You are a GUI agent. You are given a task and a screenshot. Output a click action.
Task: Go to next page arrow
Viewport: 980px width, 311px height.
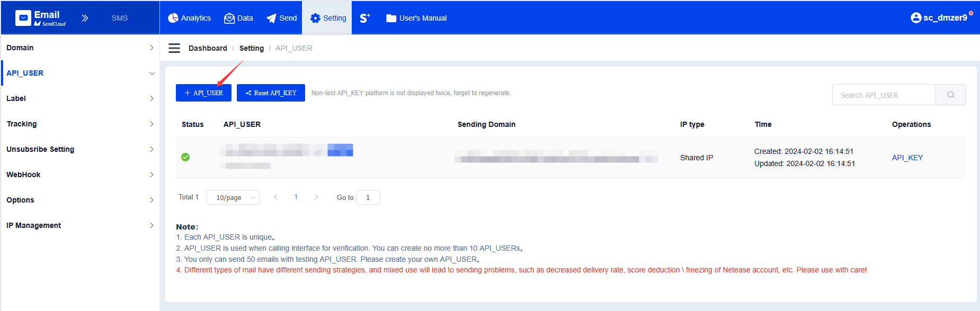coord(316,197)
